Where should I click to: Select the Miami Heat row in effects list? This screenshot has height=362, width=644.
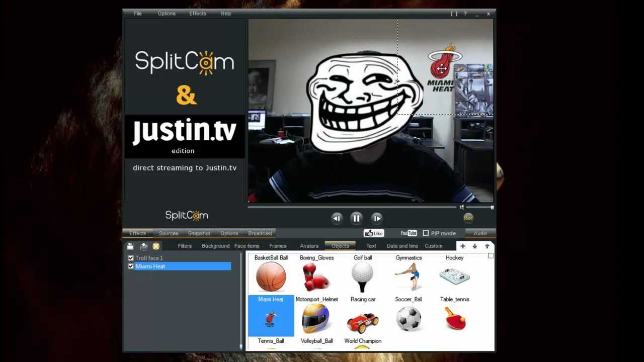[x=183, y=266]
